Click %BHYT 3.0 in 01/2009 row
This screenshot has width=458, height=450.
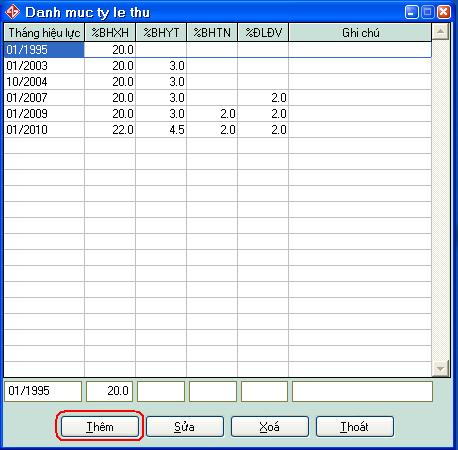coord(161,114)
